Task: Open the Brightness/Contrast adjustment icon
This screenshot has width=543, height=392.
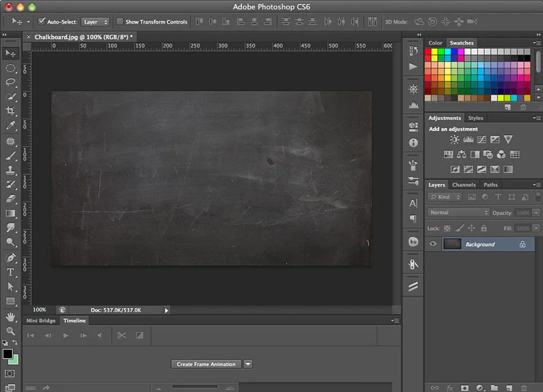Action: 453,139
